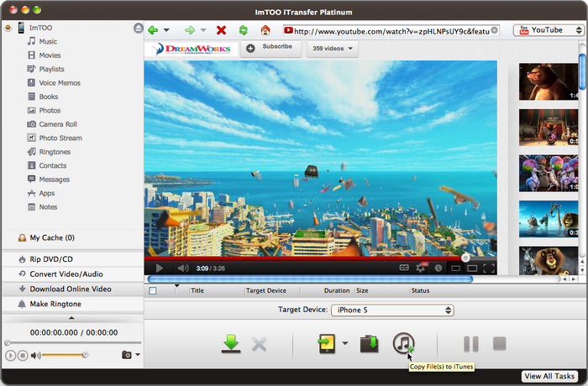Open Target Device iPhone 5 dropdown
Screen dimensions: 588x386
pyautogui.click(x=392, y=310)
